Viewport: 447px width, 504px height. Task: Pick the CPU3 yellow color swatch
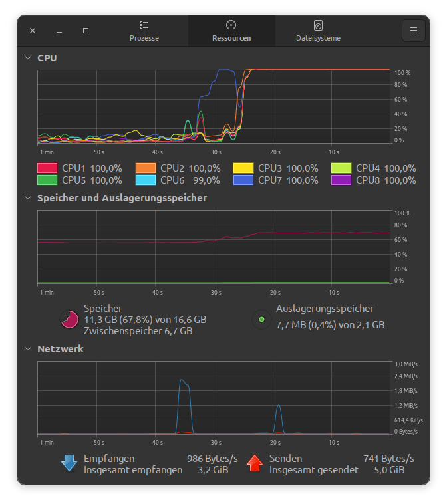click(243, 168)
